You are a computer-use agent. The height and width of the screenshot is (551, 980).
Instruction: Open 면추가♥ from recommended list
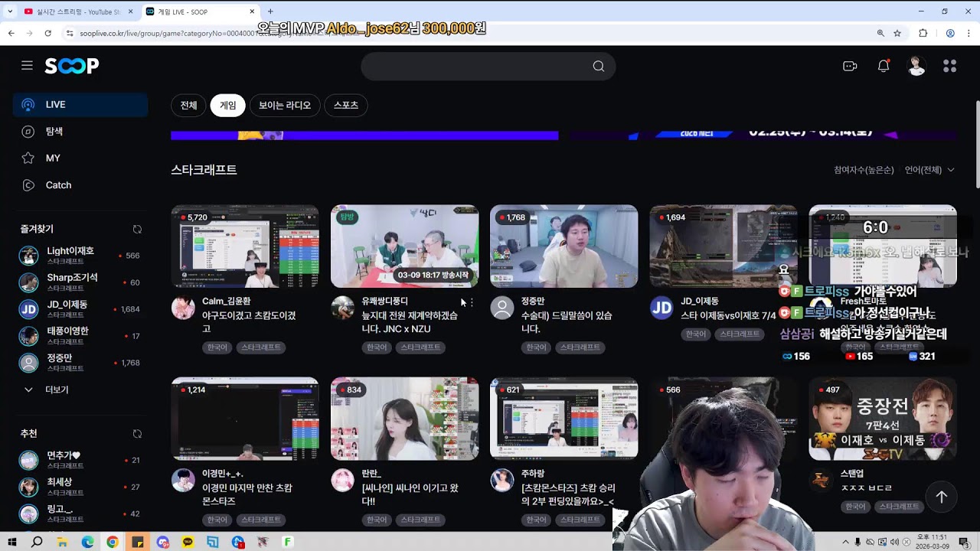pos(80,460)
